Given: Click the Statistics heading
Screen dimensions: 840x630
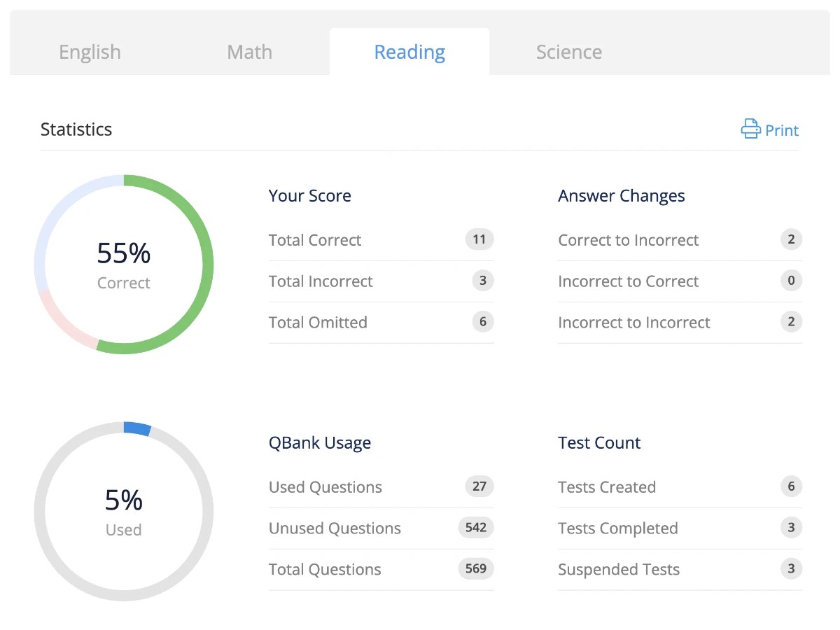Looking at the screenshot, I should [76, 129].
